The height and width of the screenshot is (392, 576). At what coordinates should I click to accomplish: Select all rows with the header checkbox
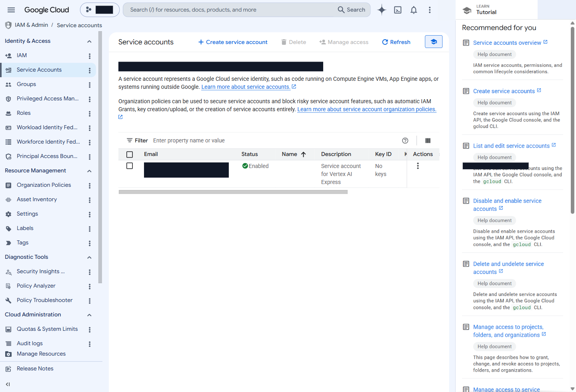pos(130,154)
